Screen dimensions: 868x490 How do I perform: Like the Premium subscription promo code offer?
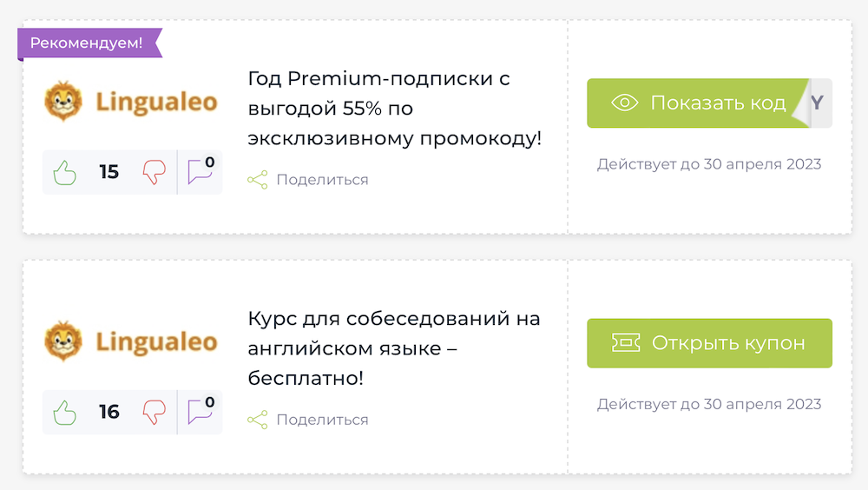pyautogui.click(x=66, y=172)
